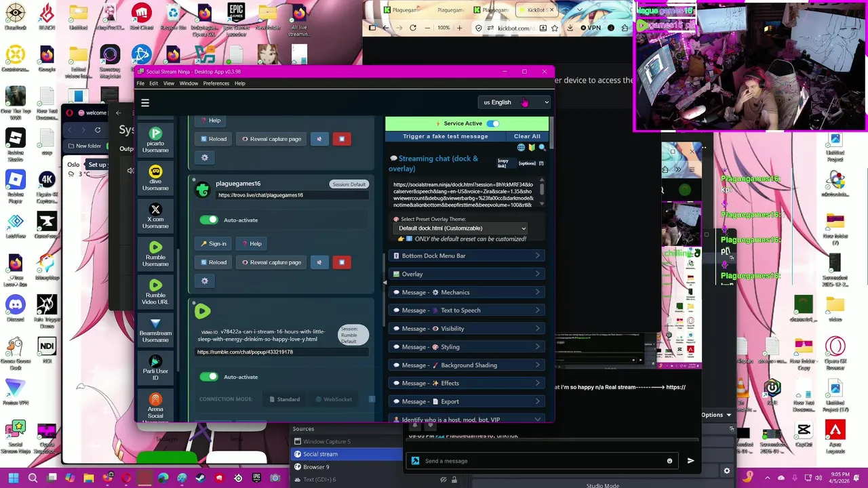The width and height of the screenshot is (868, 488).
Task: Open the File menu
Action: point(140,83)
